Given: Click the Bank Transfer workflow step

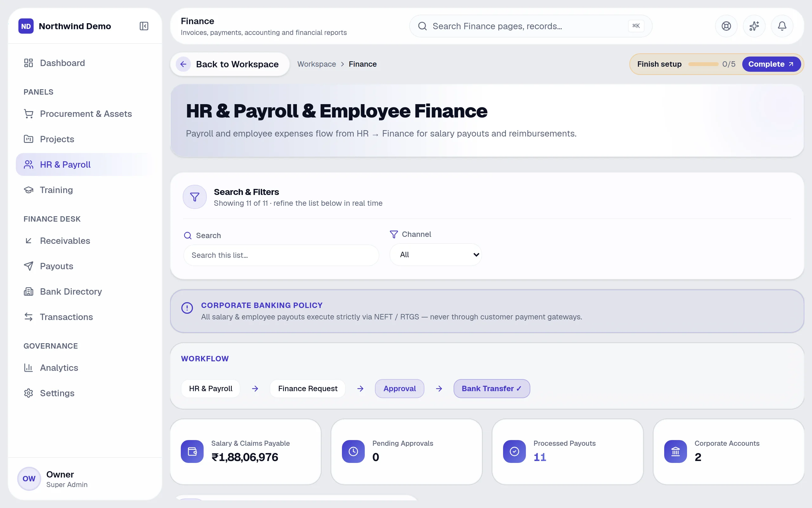Looking at the screenshot, I should click(492, 388).
